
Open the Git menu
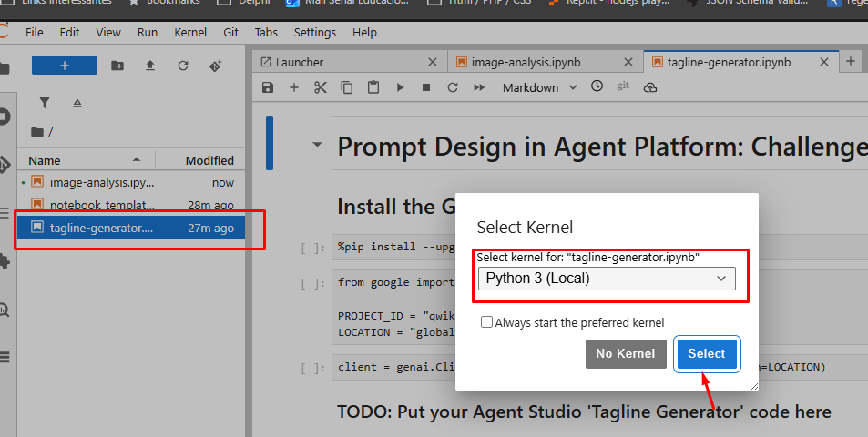click(x=230, y=32)
